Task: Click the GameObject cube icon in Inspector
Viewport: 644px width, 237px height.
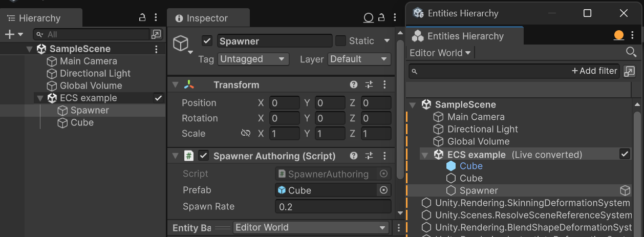Action: click(180, 43)
